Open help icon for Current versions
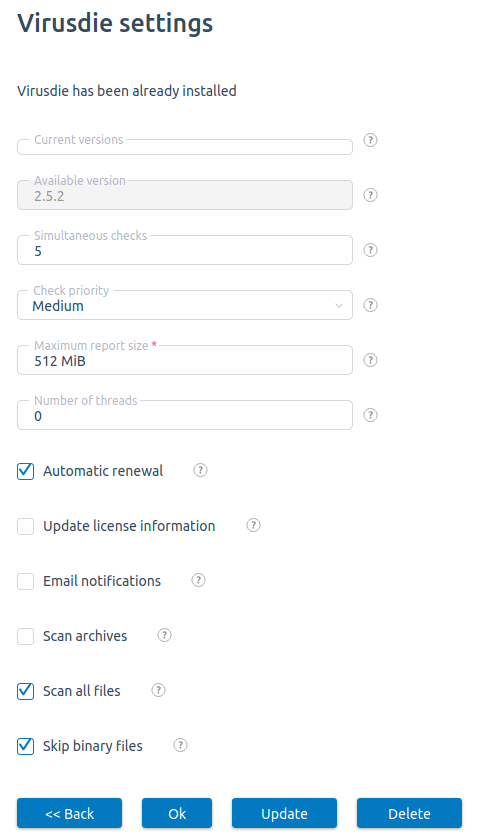This screenshot has width=485, height=840. click(x=370, y=140)
